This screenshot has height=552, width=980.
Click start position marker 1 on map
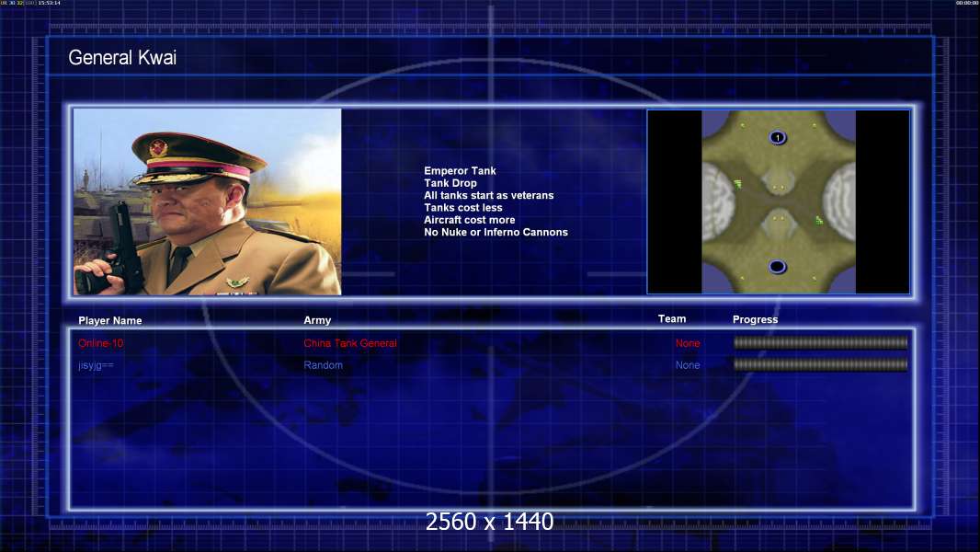pos(778,137)
